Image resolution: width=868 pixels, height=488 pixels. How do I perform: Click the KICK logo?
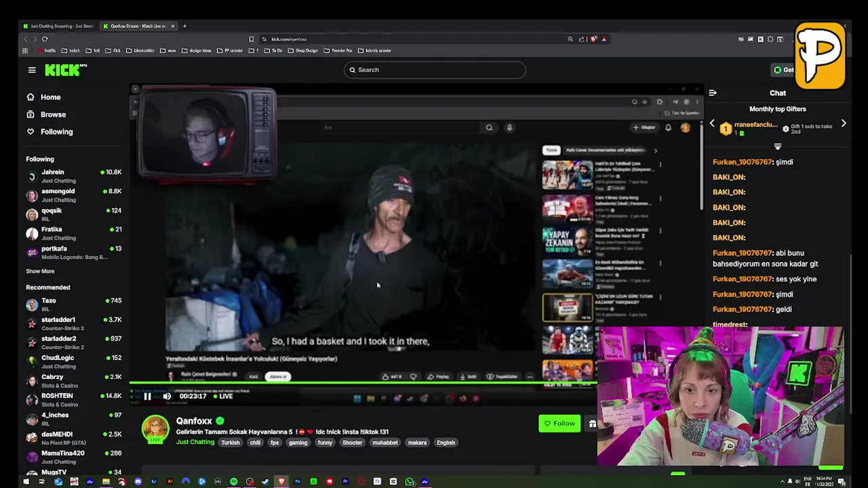point(66,70)
